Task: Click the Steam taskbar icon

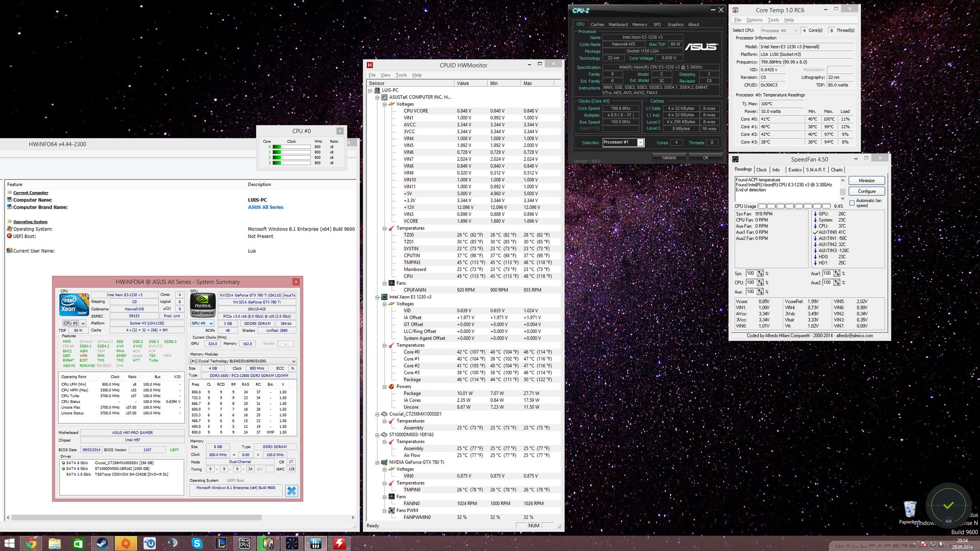Action: (102, 544)
